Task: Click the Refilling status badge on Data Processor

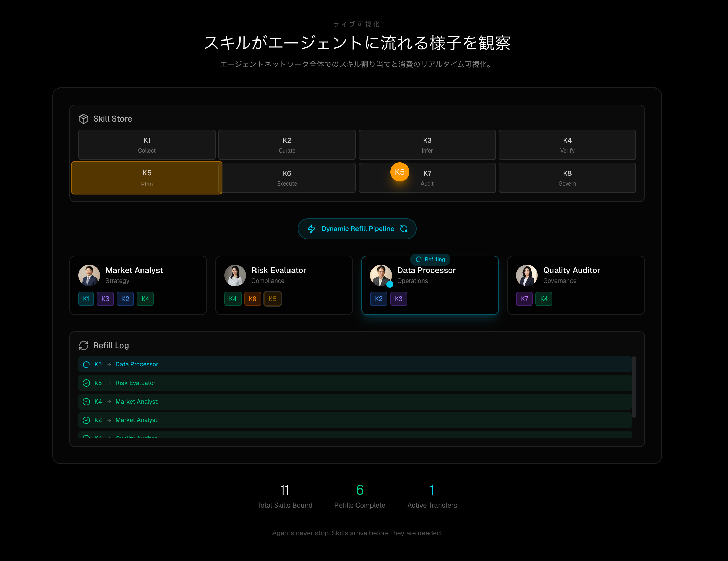Action: [430, 259]
